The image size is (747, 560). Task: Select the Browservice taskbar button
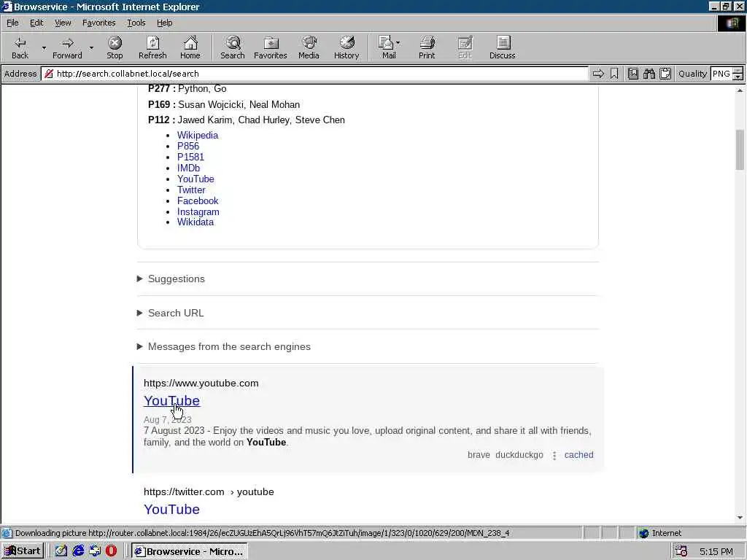click(x=190, y=551)
